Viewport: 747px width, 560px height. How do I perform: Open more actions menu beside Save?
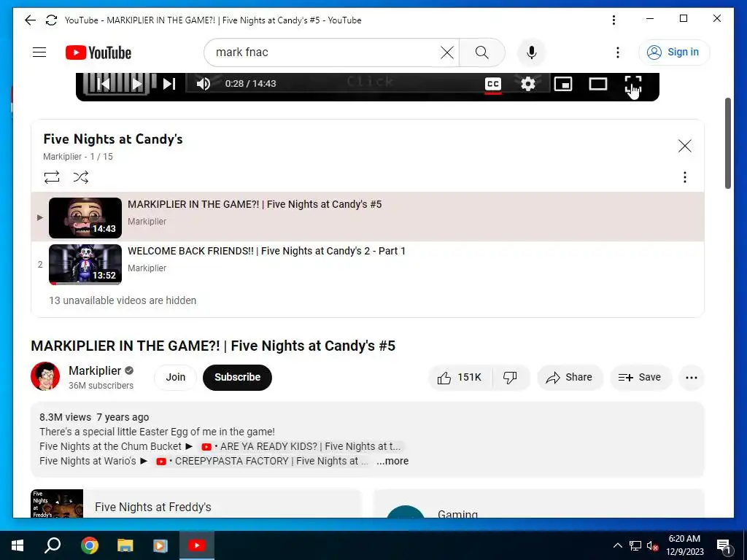pyautogui.click(x=692, y=378)
